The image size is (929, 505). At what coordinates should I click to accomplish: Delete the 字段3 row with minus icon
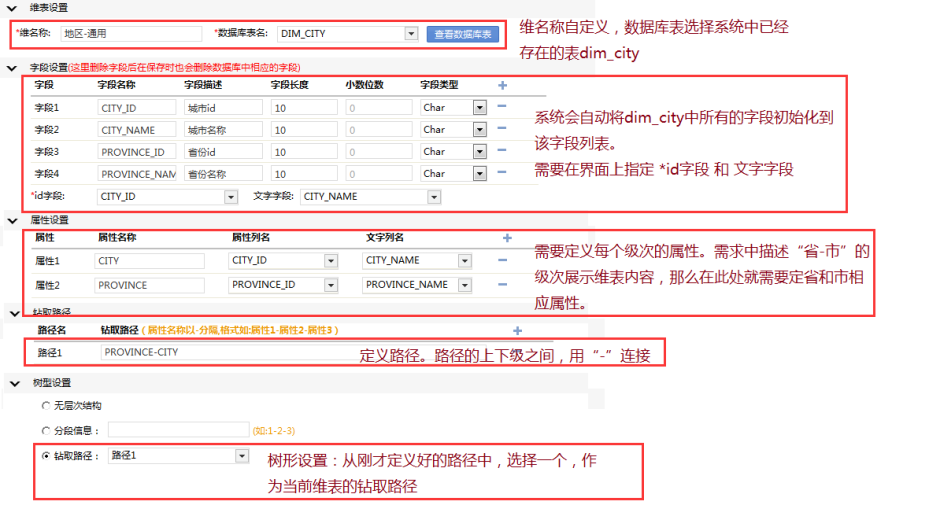pos(502,152)
